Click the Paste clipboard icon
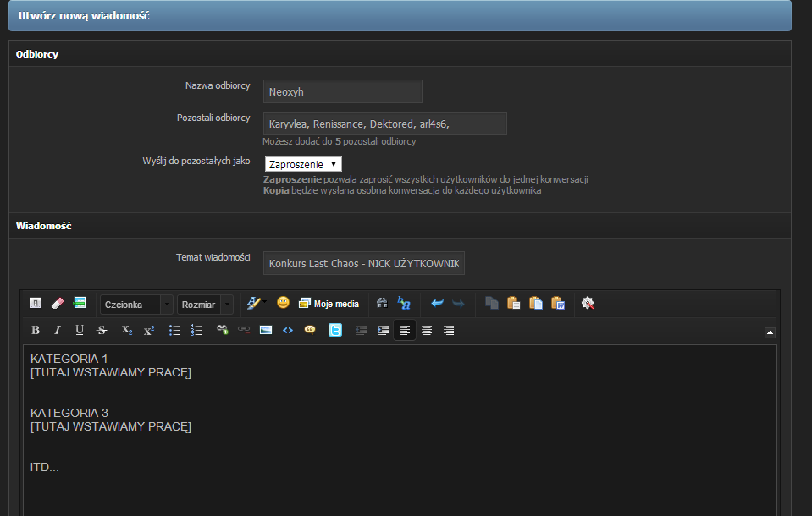This screenshot has height=516, width=812. point(514,304)
